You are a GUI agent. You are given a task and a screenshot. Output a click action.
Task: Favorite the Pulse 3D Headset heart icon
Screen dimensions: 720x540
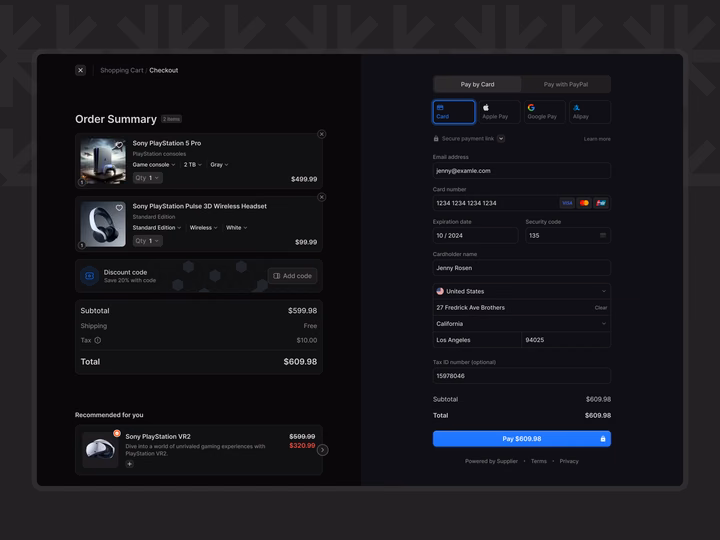[119, 208]
